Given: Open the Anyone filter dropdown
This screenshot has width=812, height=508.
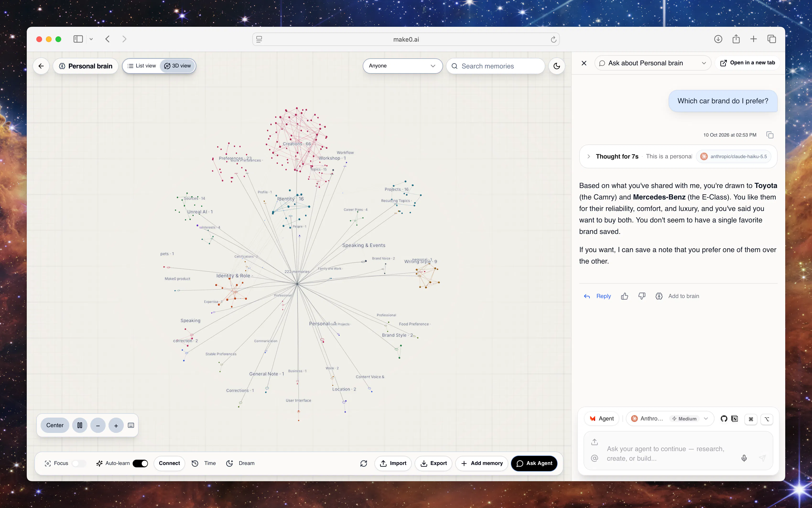Looking at the screenshot, I should click(402, 66).
